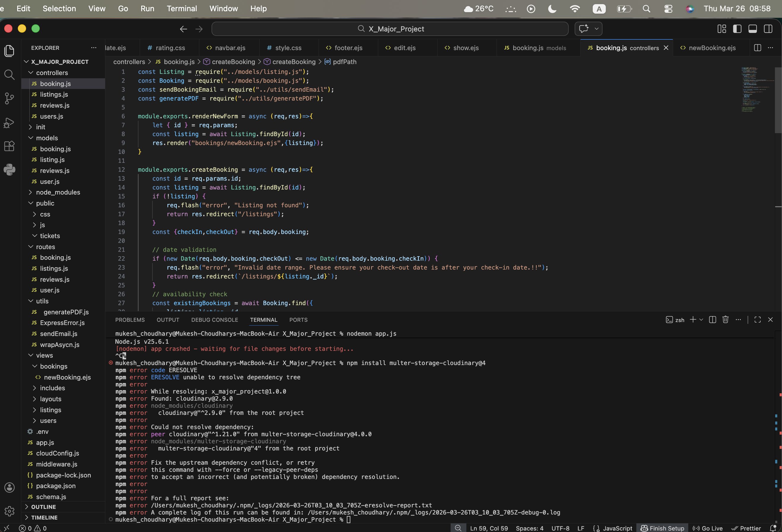Collapse the controllers folder

tap(52, 73)
